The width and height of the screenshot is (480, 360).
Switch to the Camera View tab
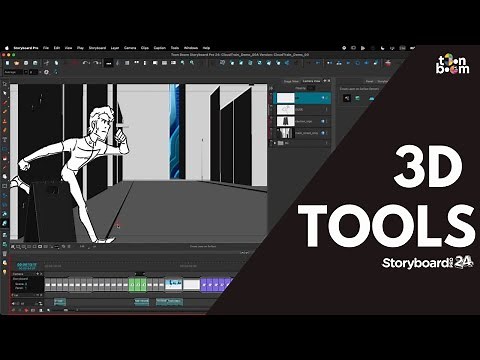pyautogui.click(x=311, y=81)
